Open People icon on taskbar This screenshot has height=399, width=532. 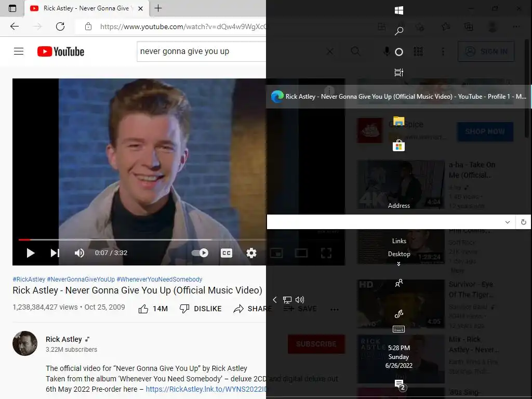[x=398, y=283]
